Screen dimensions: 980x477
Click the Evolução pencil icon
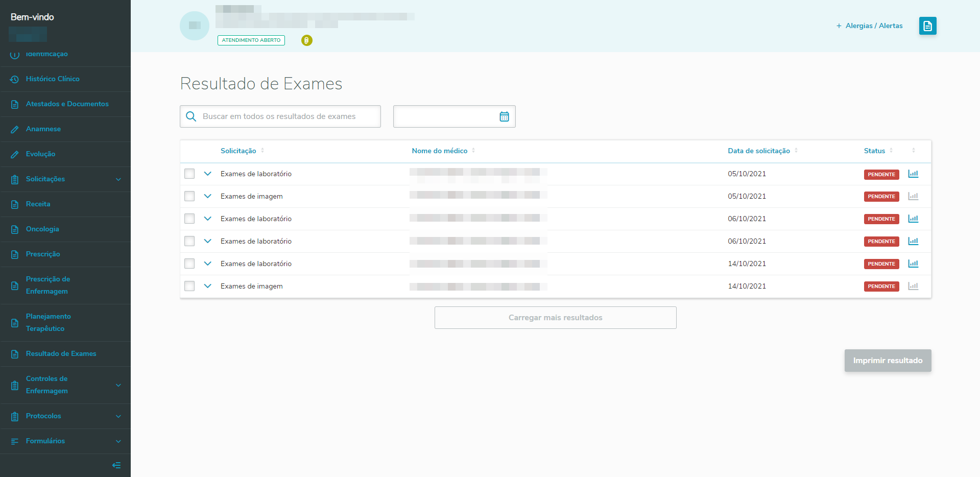click(15, 154)
